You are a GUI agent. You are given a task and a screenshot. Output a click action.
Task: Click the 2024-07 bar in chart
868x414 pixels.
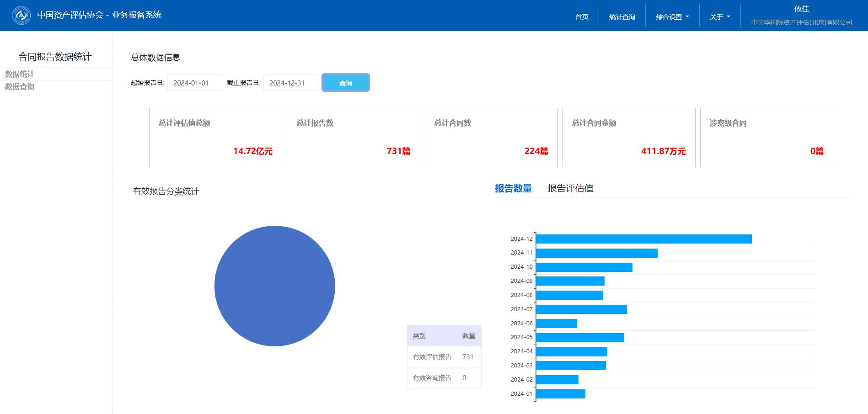(581, 309)
